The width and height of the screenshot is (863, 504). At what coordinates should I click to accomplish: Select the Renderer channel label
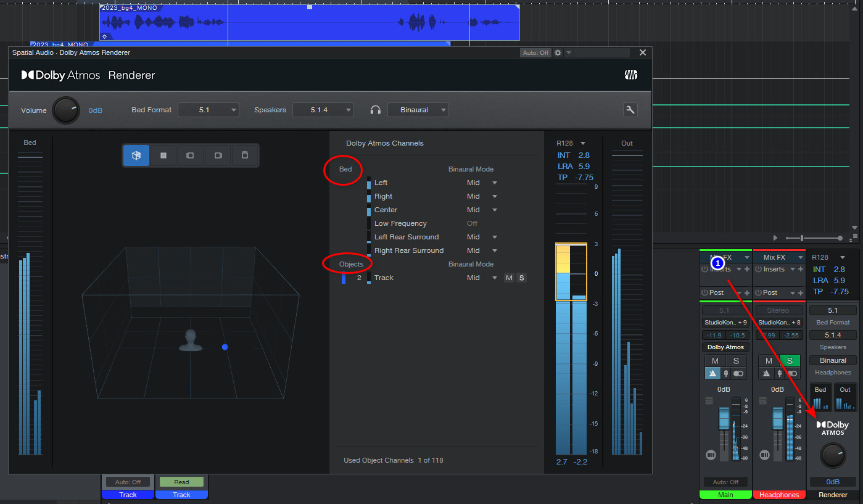pos(833,495)
